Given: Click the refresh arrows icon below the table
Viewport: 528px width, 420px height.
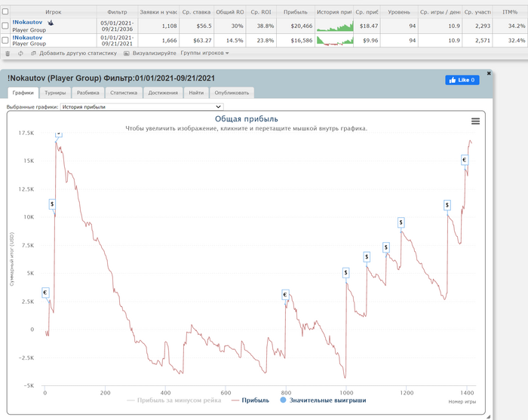Looking at the screenshot, I should point(20,54).
